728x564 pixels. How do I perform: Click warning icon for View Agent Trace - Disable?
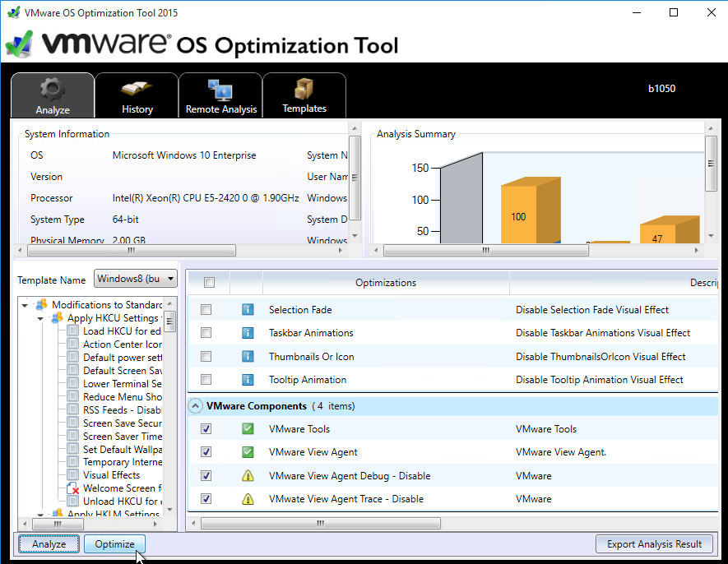tap(248, 499)
